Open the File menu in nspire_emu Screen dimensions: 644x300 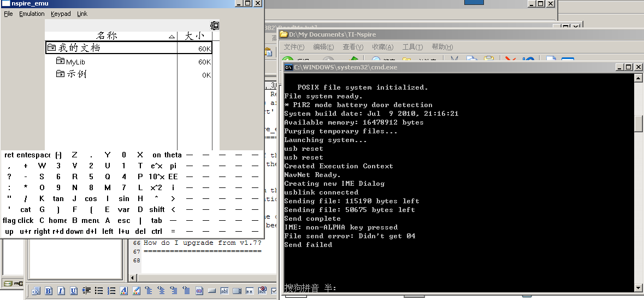[8, 14]
